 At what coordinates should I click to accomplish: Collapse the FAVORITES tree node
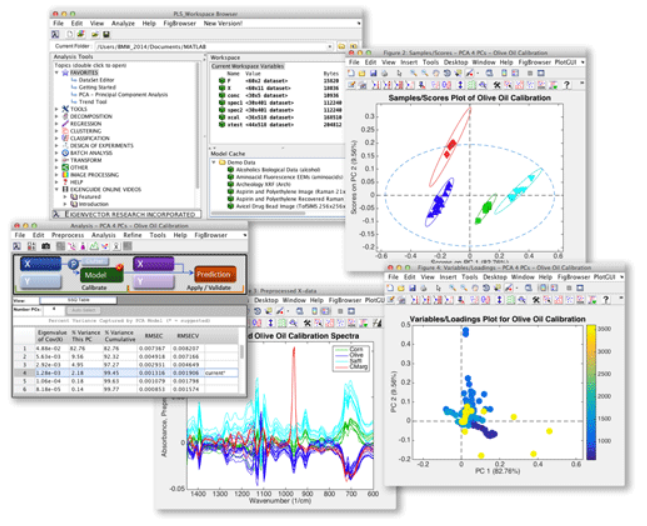pyautogui.click(x=57, y=73)
